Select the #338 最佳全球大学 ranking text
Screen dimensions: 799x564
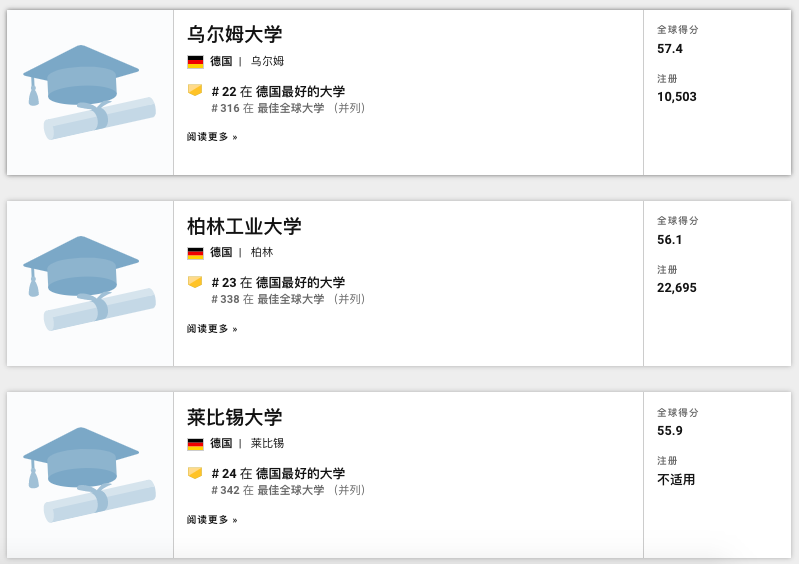coord(288,299)
